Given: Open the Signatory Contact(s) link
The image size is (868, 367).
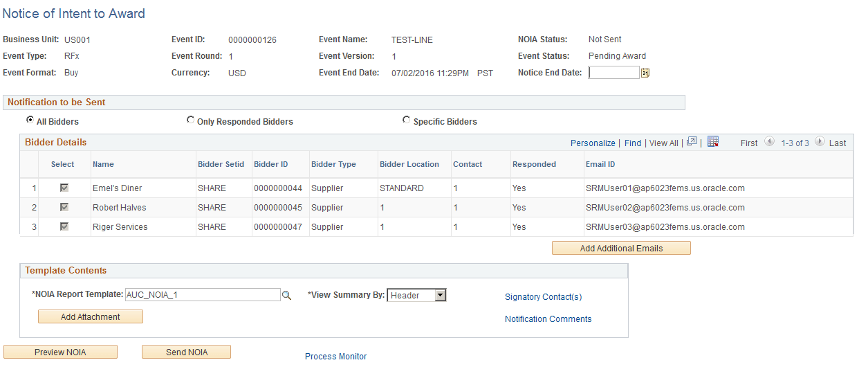Looking at the screenshot, I should click(543, 297).
